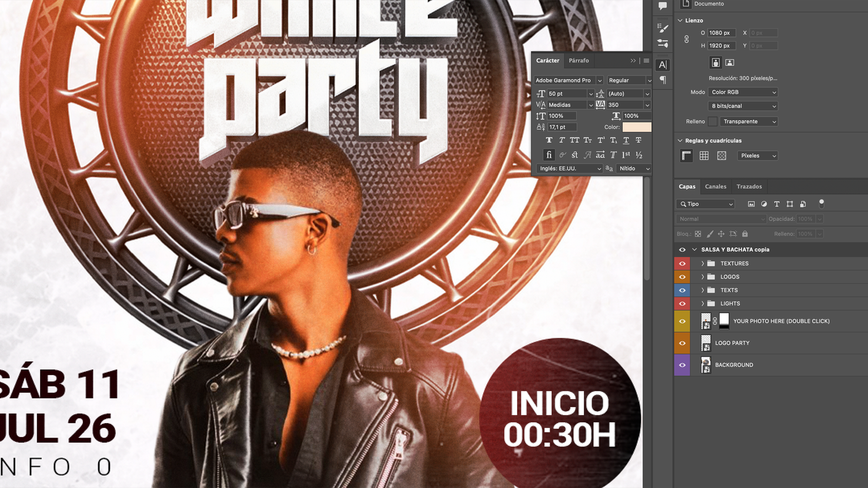Filter layers by text type icon
The height and width of the screenshot is (488, 868).
pos(777,204)
